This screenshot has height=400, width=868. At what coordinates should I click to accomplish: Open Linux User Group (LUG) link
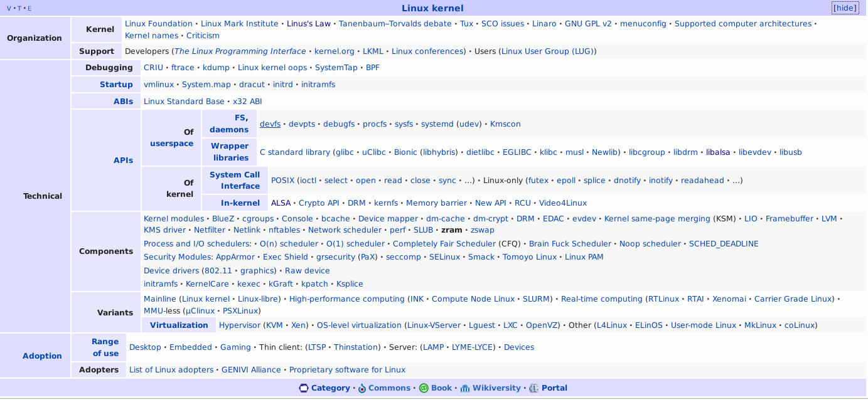547,51
